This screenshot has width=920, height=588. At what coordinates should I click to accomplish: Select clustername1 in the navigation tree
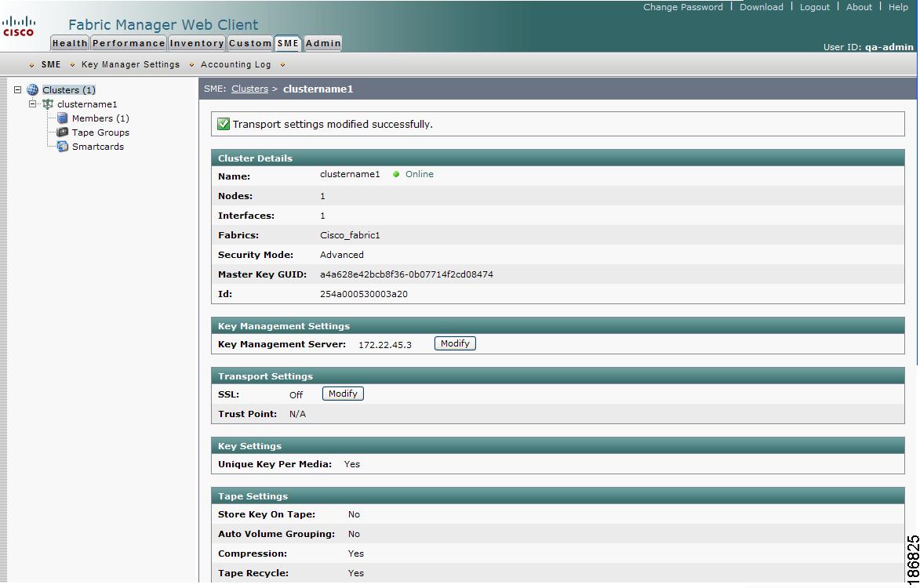click(87, 104)
